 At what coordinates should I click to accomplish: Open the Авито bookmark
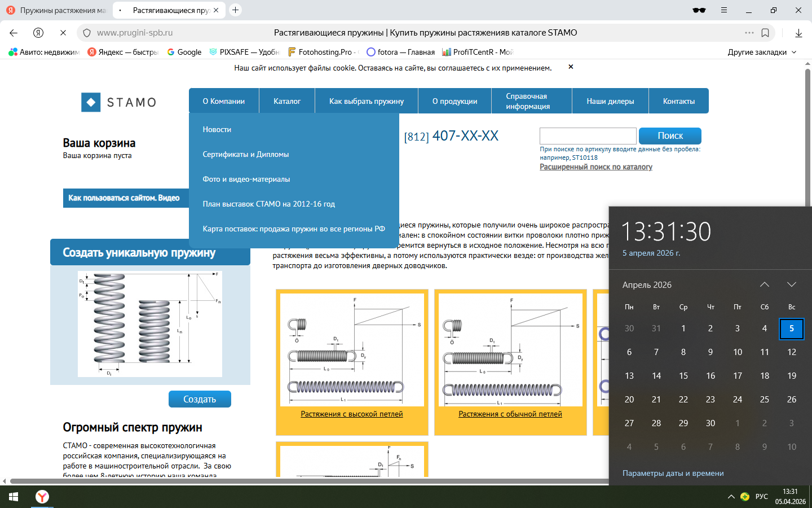45,52
